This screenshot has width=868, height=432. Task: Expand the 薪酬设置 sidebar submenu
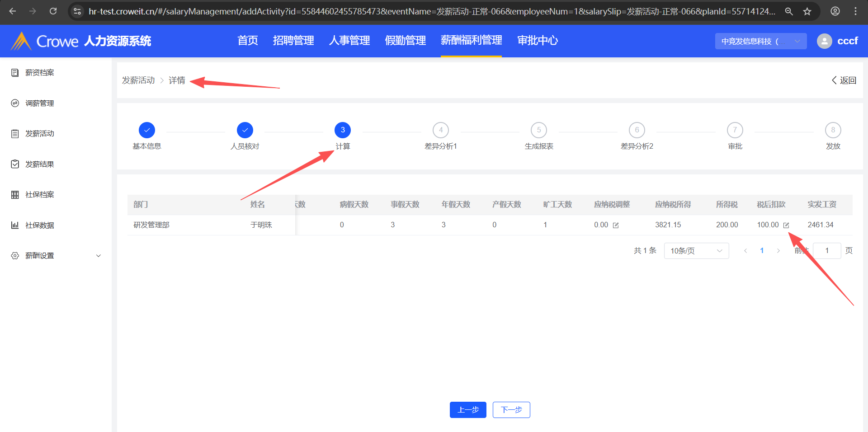point(98,256)
